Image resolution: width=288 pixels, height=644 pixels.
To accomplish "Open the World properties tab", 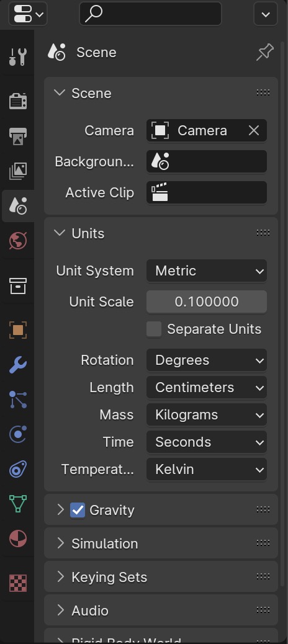I will pyautogui.click(x=17, y=241).
